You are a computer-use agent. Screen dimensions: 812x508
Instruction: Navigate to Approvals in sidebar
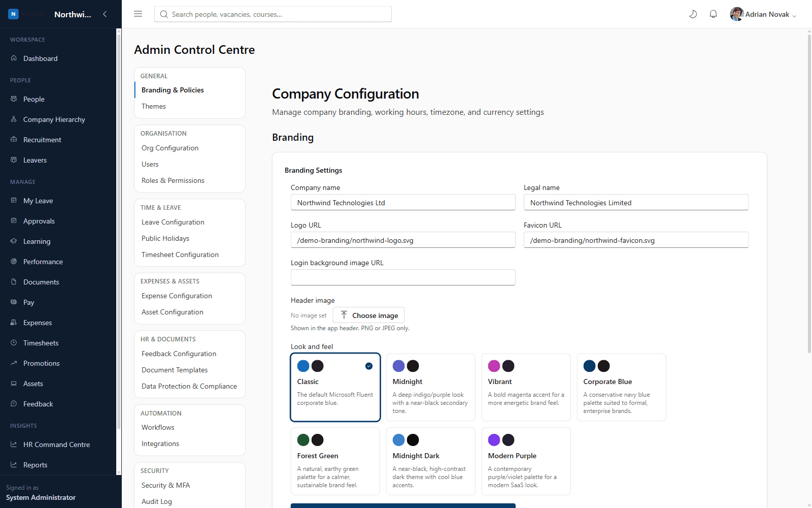[58, 221]
